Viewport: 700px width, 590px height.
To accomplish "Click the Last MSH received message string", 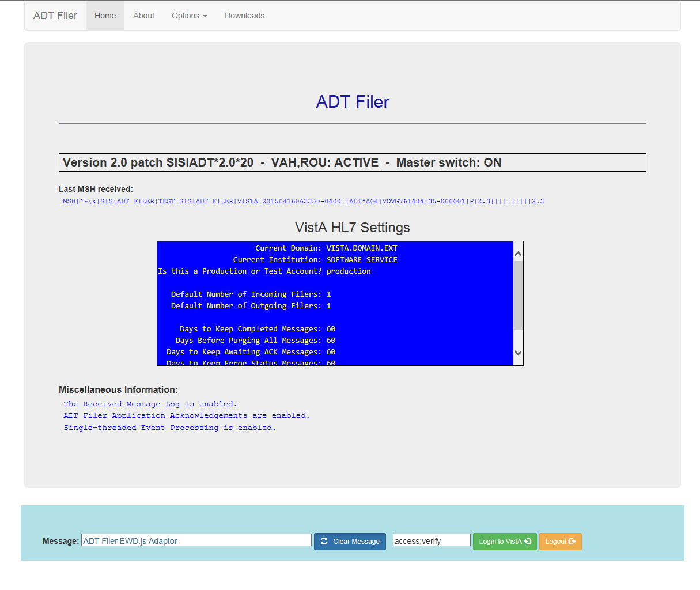I will pos(303,201).
